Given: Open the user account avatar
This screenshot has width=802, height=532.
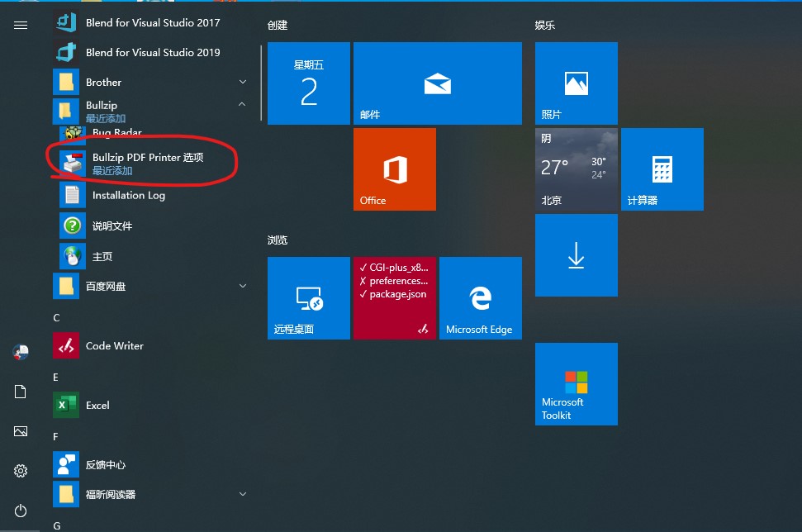Looking at the screenshot, I should 21,352.
